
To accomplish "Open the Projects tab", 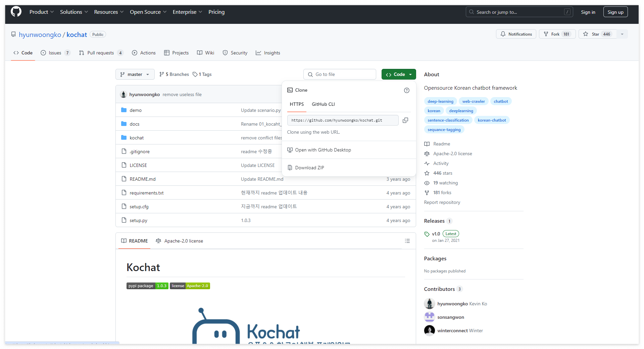I will pos(176,53).
